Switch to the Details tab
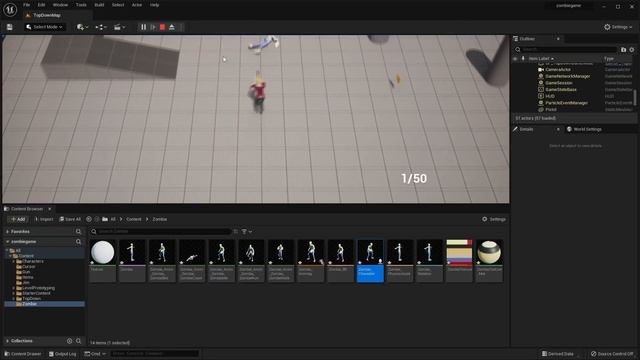 pos(526,129)
